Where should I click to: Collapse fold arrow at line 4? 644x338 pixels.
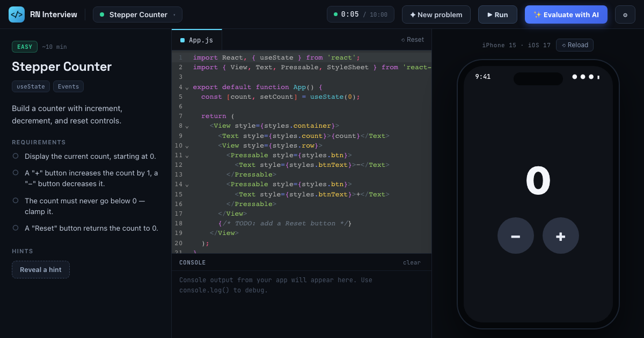point(187,87)
